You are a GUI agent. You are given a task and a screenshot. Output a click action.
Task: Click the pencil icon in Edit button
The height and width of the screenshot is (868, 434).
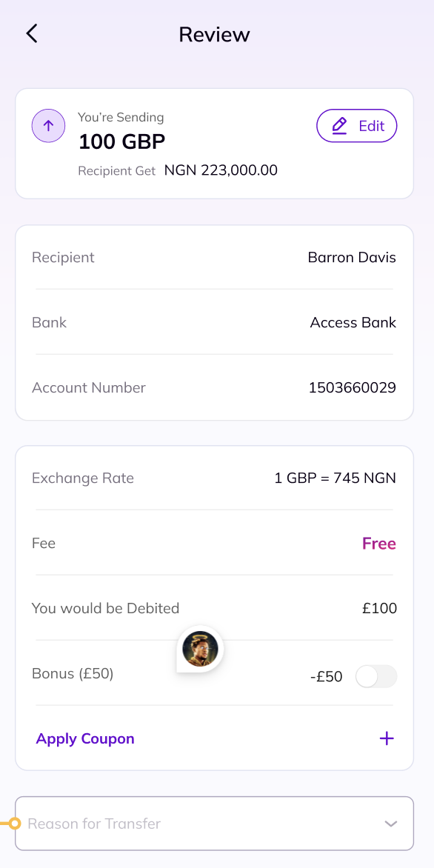point(339,126)
